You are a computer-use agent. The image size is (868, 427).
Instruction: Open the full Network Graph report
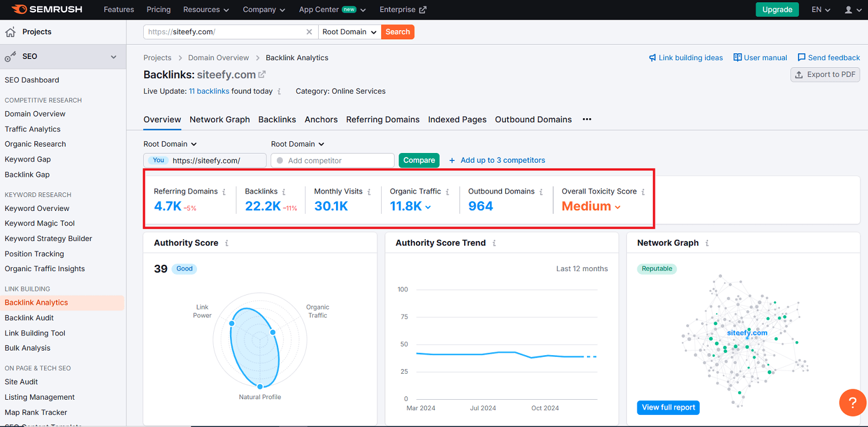[668, 407]
